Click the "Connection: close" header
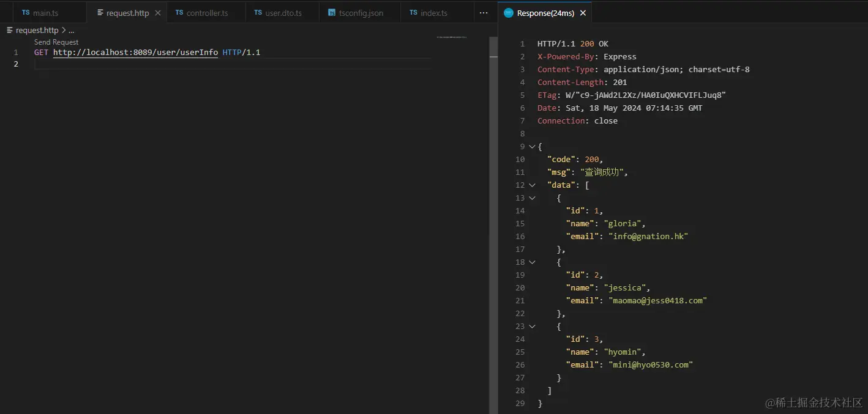This screenshot has width=868, height=414. [577, 121]
